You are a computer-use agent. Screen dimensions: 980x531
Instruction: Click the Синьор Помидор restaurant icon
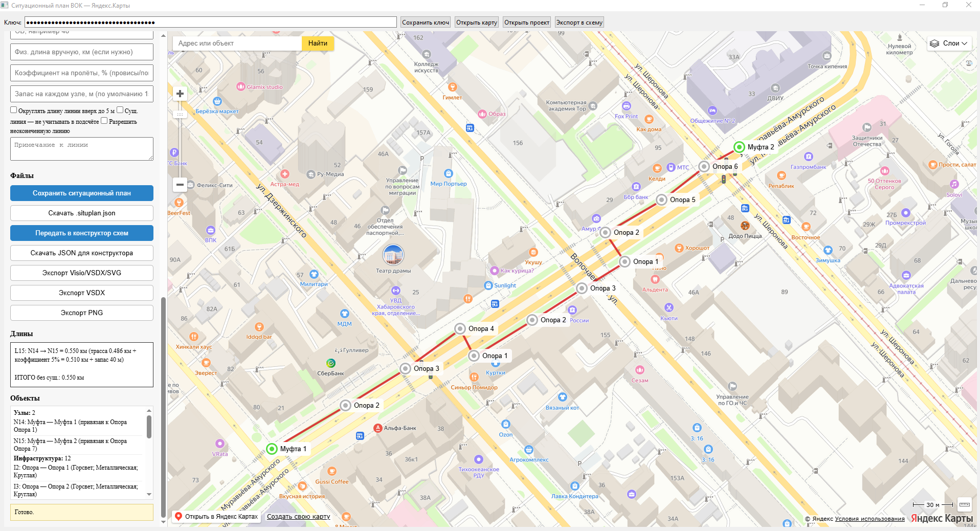[474, 377]
